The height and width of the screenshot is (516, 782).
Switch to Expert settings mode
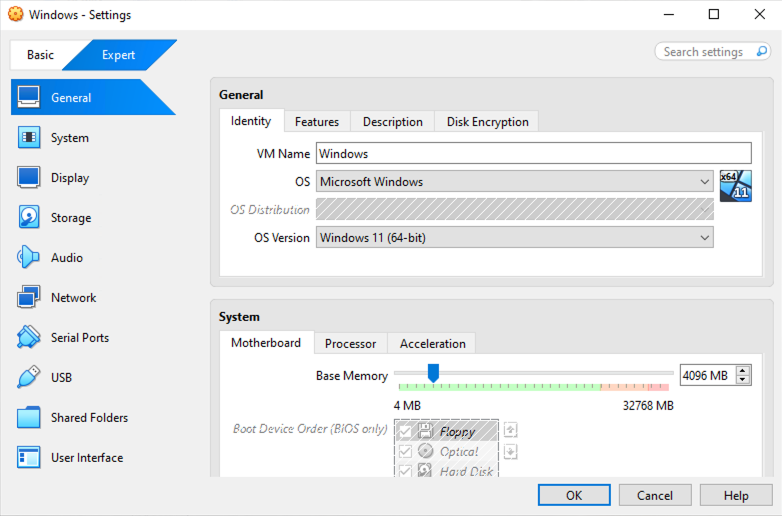click(x=119, y=55)
